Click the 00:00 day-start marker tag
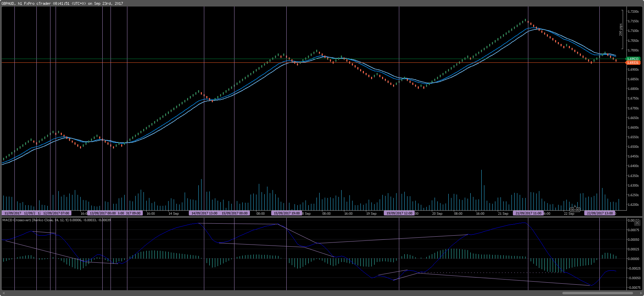644x296 pixels. 575,210
